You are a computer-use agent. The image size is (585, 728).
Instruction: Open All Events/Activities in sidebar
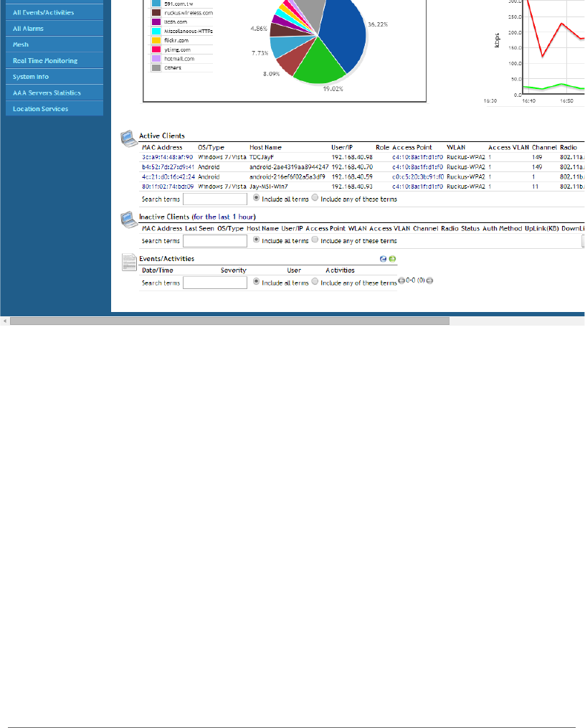54,12
